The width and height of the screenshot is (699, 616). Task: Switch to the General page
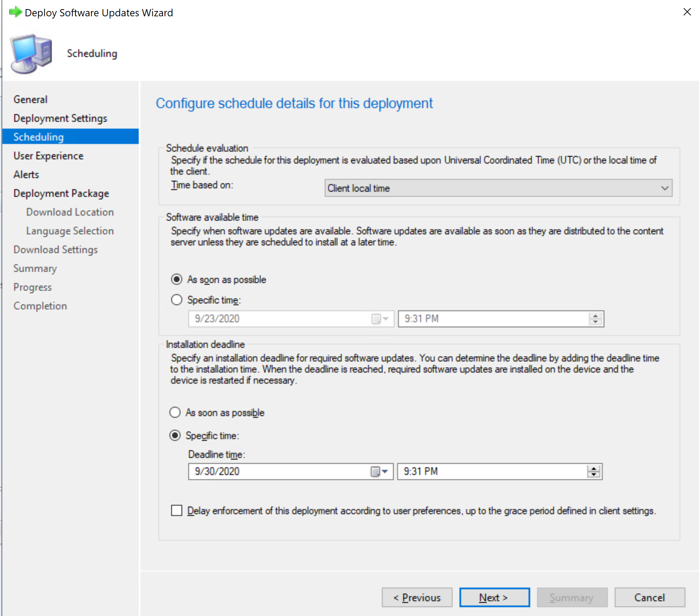(30, 99)
